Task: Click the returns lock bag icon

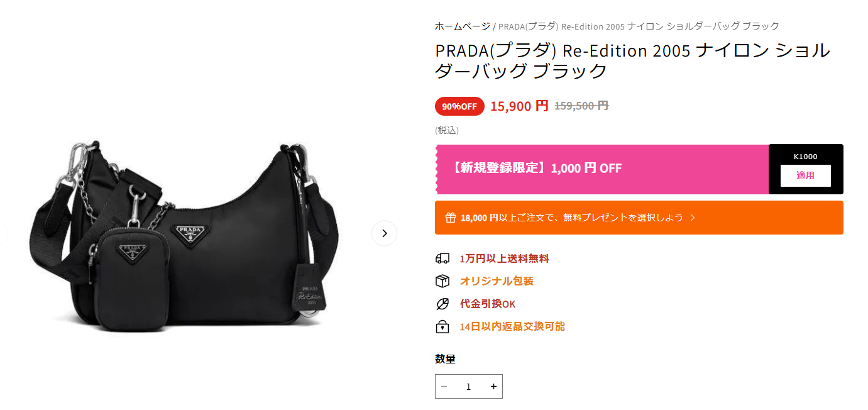Action: 442,326
